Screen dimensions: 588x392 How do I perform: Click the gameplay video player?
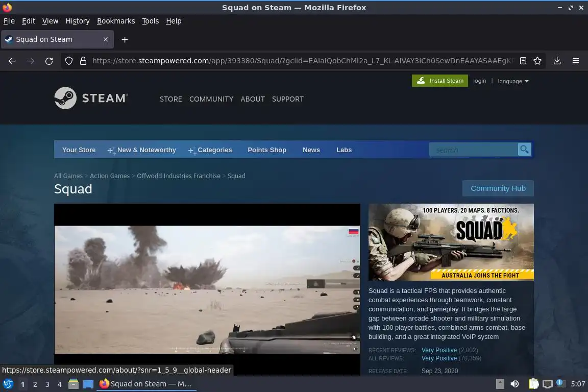click(x=207, y=289)
